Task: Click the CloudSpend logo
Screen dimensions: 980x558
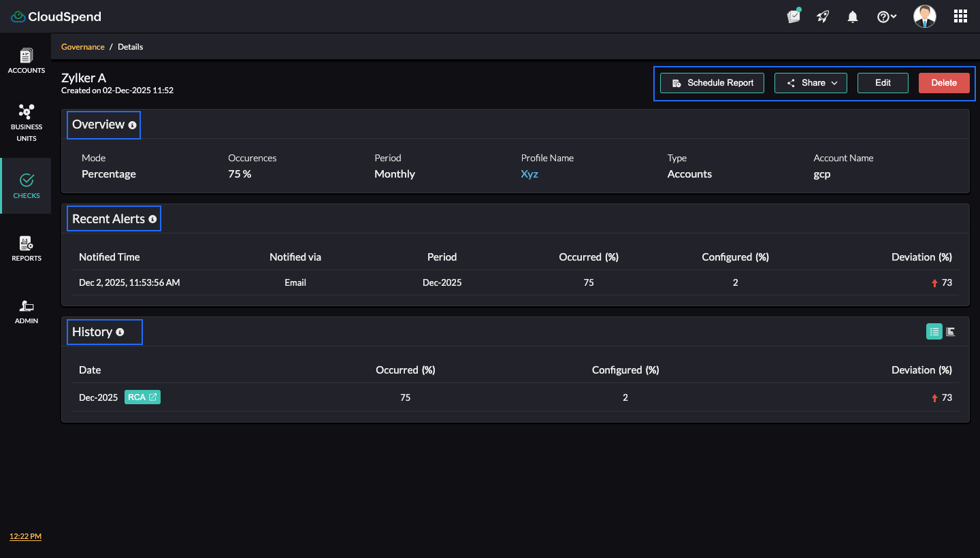Action: pyautogui.click(x=56, y=16)
